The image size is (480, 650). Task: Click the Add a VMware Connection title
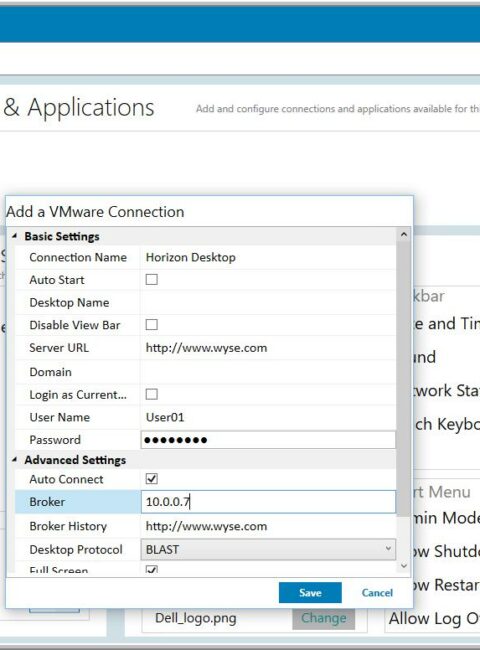pyautogui.click(x=95, y=212)
